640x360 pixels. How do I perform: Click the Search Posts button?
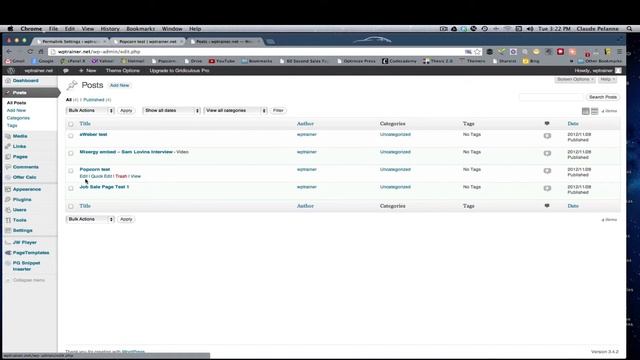coord(603,97)
